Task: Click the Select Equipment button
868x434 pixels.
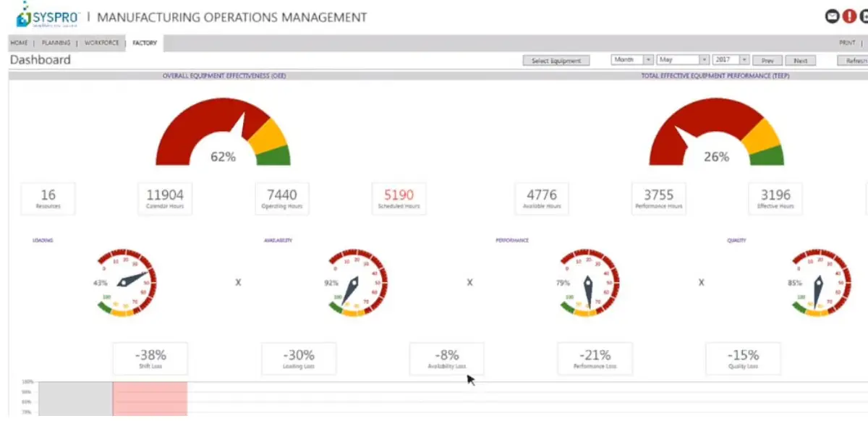Action: 556,61
